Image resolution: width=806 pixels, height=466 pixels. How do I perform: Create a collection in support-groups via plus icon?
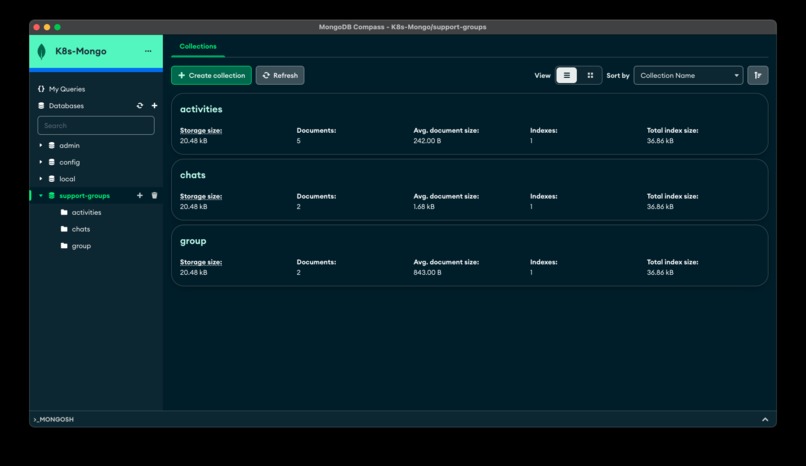pyautogui.click(x=140, y=195)
